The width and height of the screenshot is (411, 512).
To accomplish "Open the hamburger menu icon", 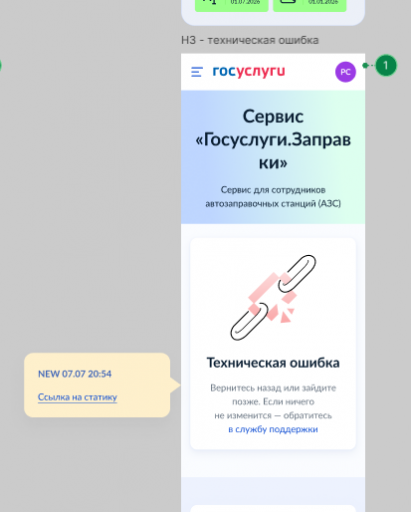I will tap(197, 72).
